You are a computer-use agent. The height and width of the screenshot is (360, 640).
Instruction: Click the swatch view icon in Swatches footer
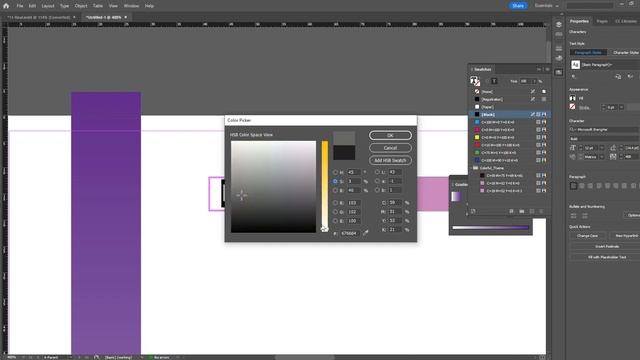pos(511,211)
